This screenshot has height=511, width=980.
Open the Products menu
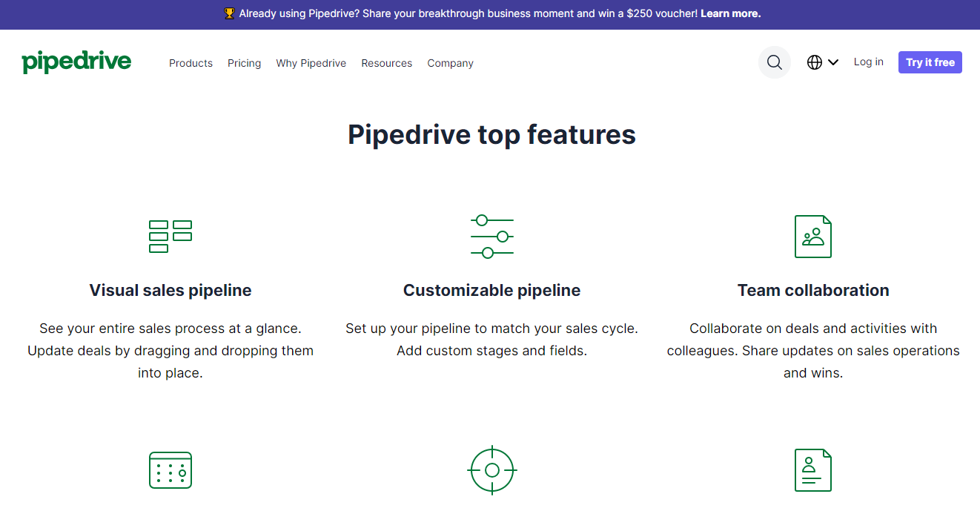[191, 63]
